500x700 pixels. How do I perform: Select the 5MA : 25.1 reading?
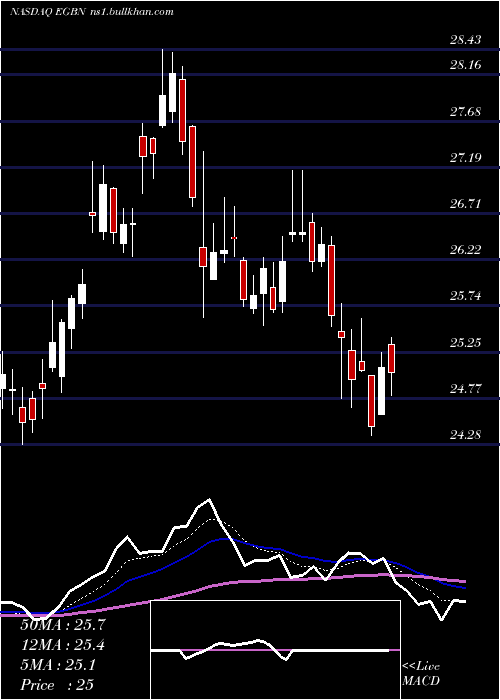[58, 665]
